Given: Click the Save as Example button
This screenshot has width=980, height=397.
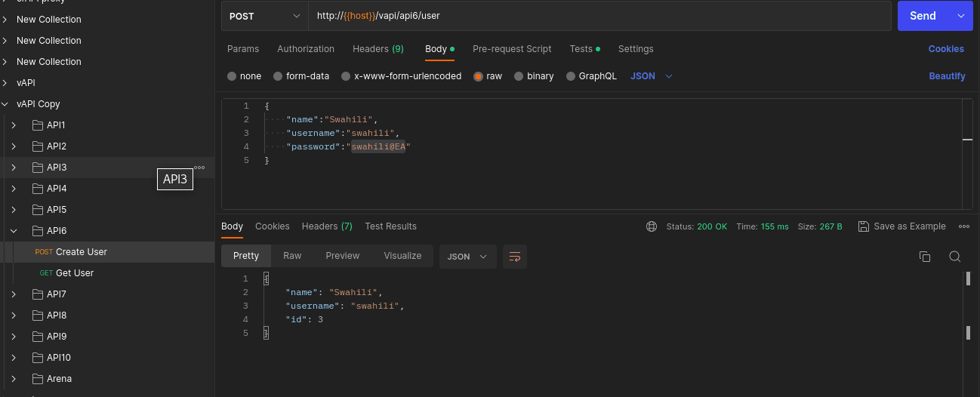Looking at the screenshot, I should coord(901,226).
